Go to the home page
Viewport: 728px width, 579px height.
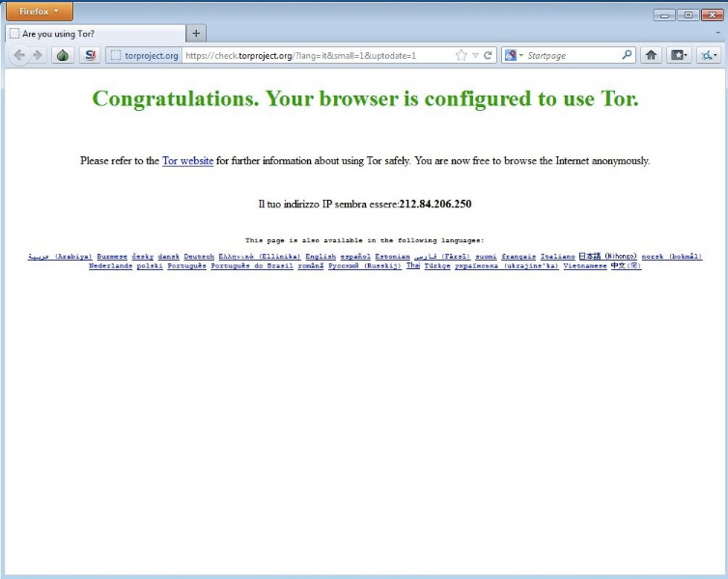tap(651, 56)
